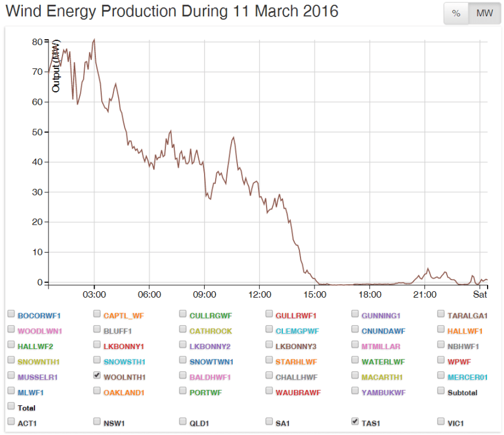The width and height of the screenshot is (504, 435).
Task: Tick the NSW1 region checkbox
Action: (x=98, y=421)
